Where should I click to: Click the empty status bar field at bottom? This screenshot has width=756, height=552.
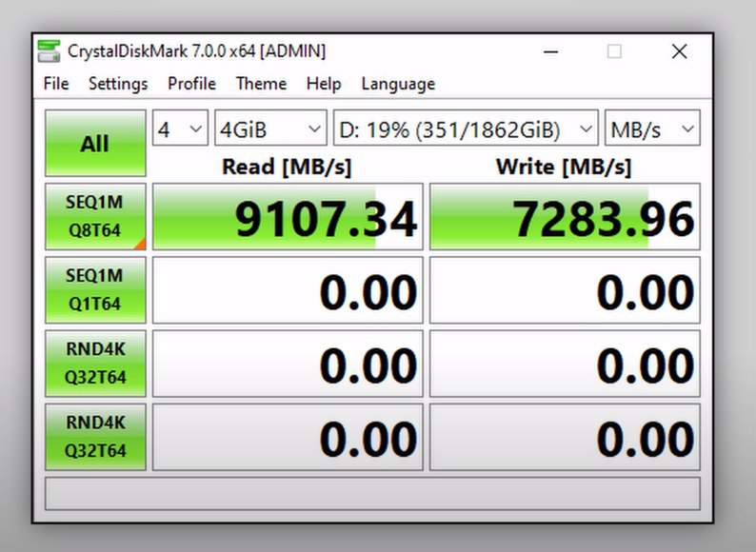point(372,493)
